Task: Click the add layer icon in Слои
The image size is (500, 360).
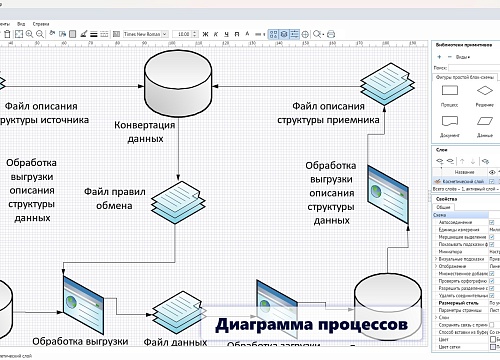Action: tap(440, 161)
